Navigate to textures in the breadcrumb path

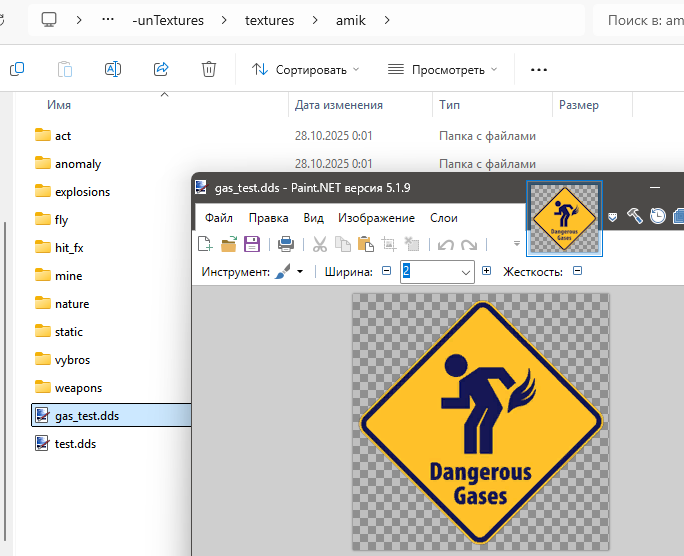270,19
